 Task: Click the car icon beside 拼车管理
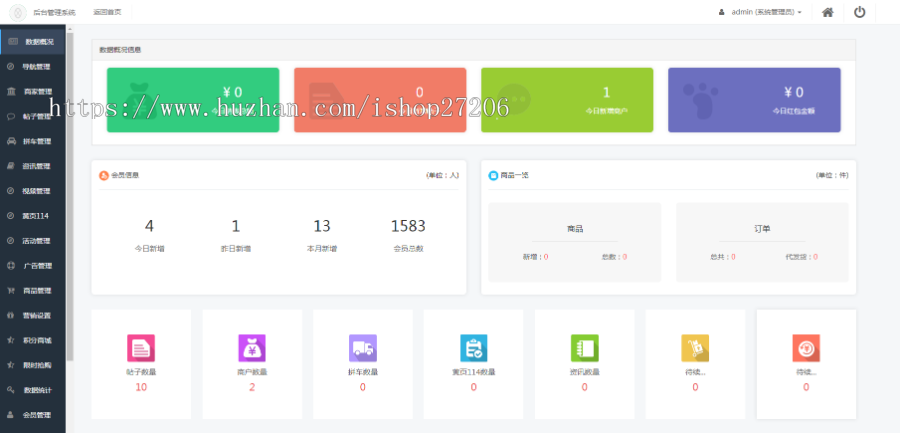pyautogui.click(x=10, y=141)
